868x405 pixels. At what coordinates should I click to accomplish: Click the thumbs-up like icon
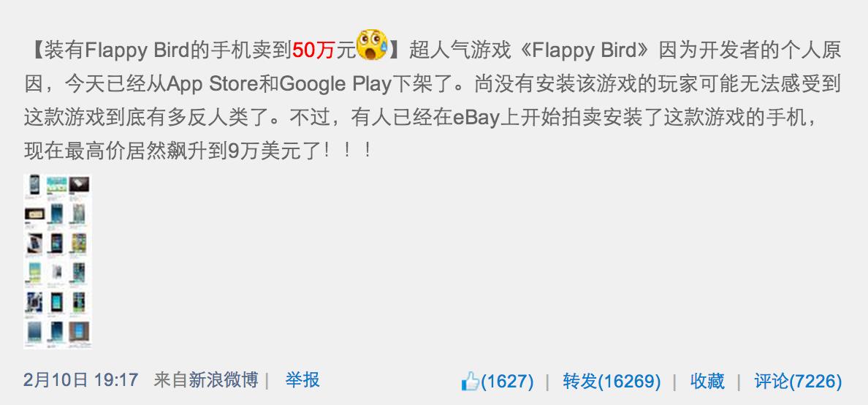click(470, 381)
